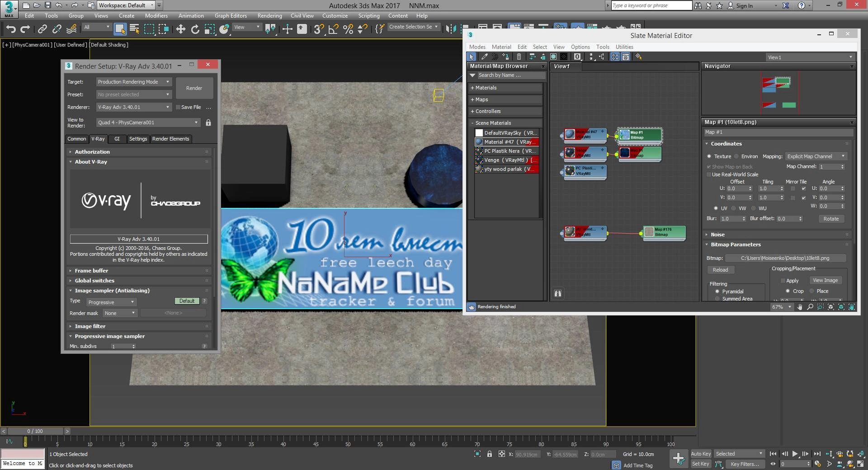The width and height of the screenshot is (868, 470).
Task: Activate the Select and Scale tool
Action: click(209, 29)
